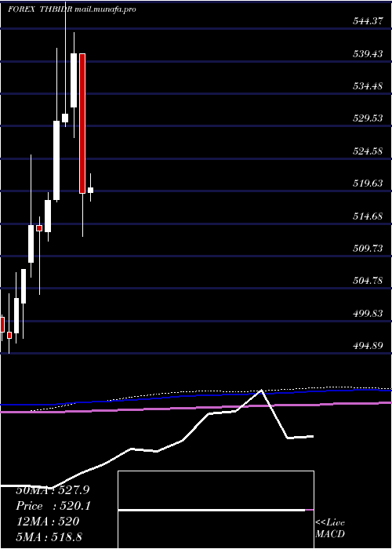Click the 544.37 price axis label

click(x=368, y=21)
